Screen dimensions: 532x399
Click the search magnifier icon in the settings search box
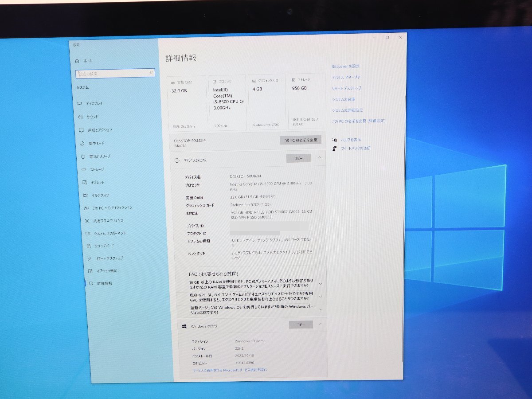pos(151,72)
